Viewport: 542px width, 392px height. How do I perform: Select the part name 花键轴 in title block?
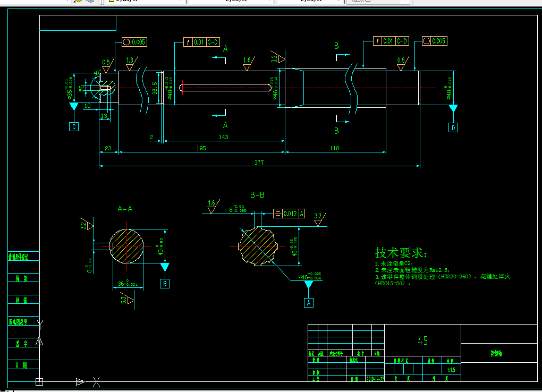point(496,353)
